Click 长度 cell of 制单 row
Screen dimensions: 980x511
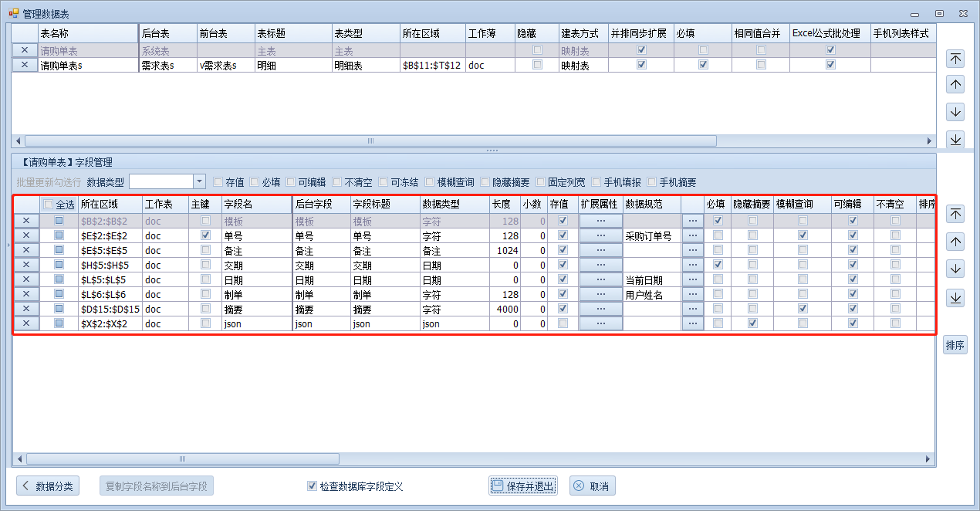(x=505, y=295)
